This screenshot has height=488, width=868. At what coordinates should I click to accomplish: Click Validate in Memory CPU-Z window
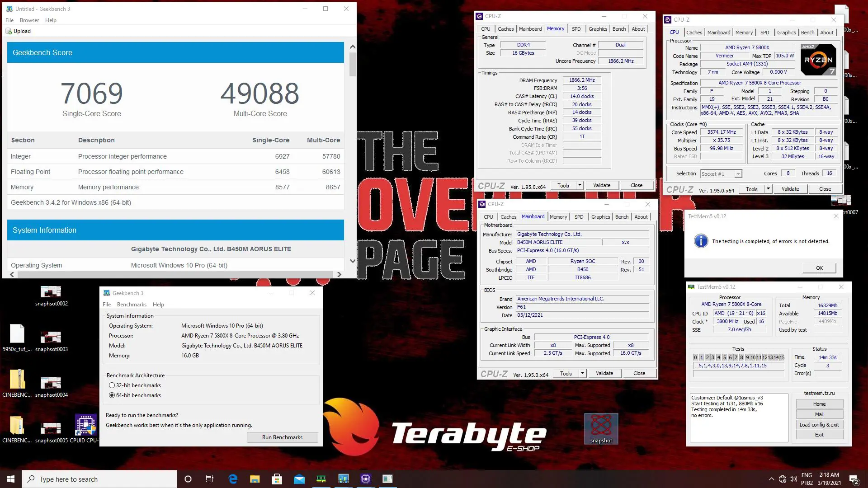[x=601, y=185]
